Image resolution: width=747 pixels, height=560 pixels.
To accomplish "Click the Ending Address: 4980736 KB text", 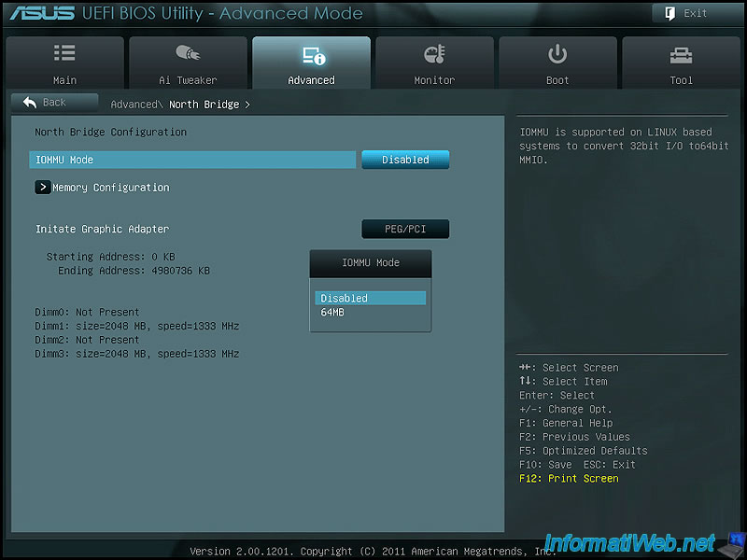I will coord(134,271).
